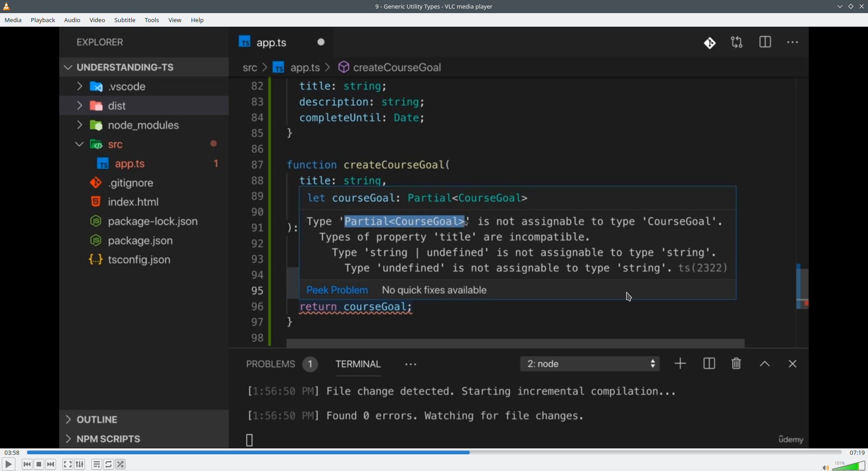Select the app.ts editor tab
The image size is (868, 471).
click(x=281, y=42)
